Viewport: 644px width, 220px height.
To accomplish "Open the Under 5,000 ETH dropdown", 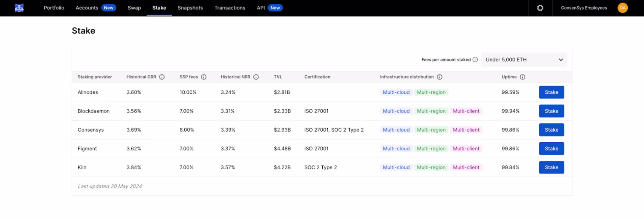I will 524,60.
